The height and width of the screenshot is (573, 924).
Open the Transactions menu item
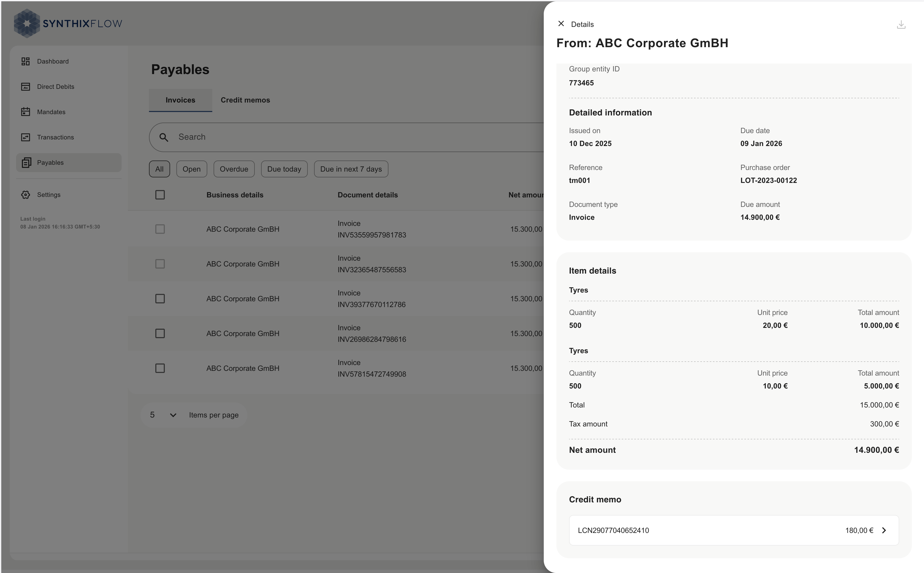coord(69,137)
